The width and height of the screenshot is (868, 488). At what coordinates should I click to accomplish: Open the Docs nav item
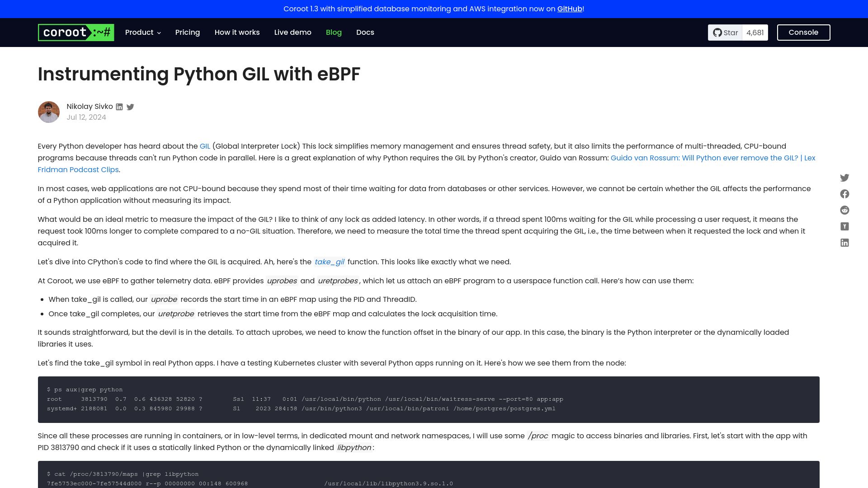(x=365, y=33)
